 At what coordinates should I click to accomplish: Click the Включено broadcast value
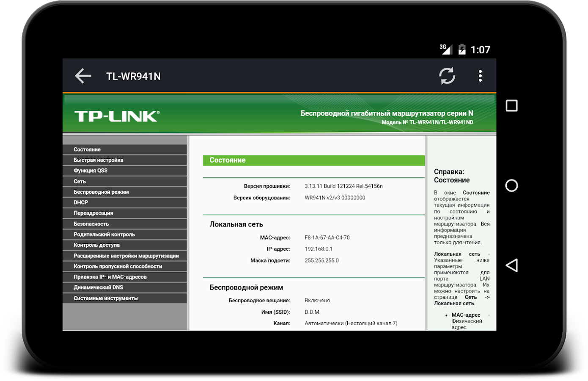(317, 301)
